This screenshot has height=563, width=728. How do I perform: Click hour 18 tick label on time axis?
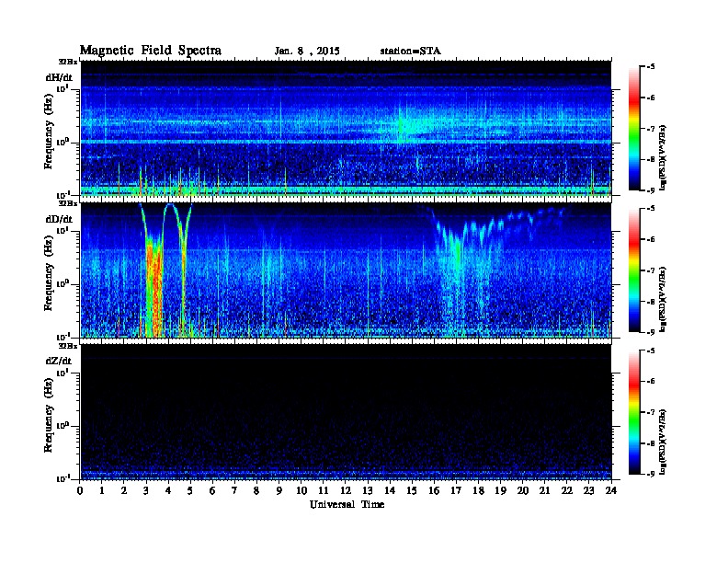coord(478,490)
